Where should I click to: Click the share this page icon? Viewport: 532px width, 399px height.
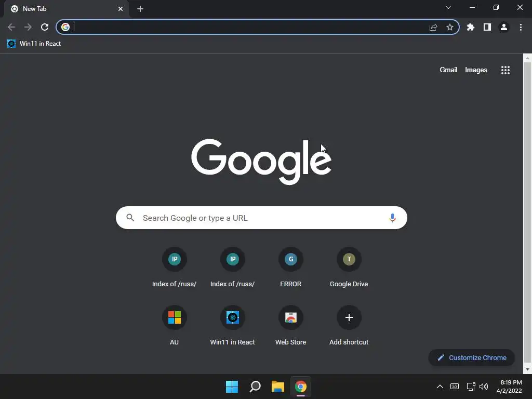coord(433,27)
